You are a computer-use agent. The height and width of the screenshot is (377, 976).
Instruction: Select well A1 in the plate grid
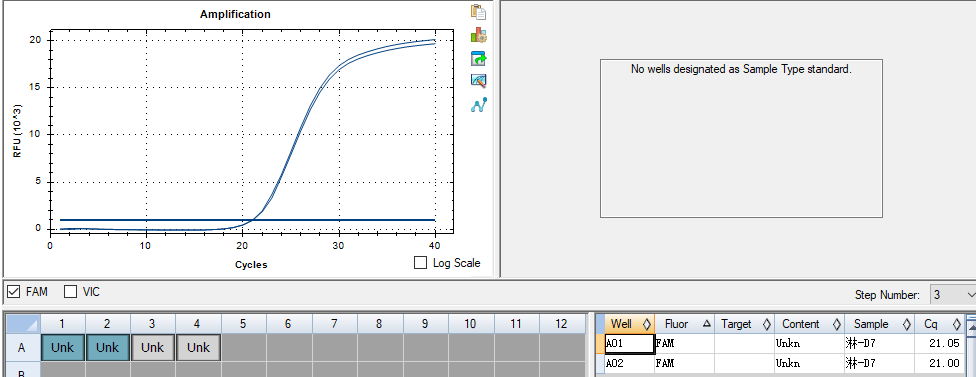click(62, 348)
